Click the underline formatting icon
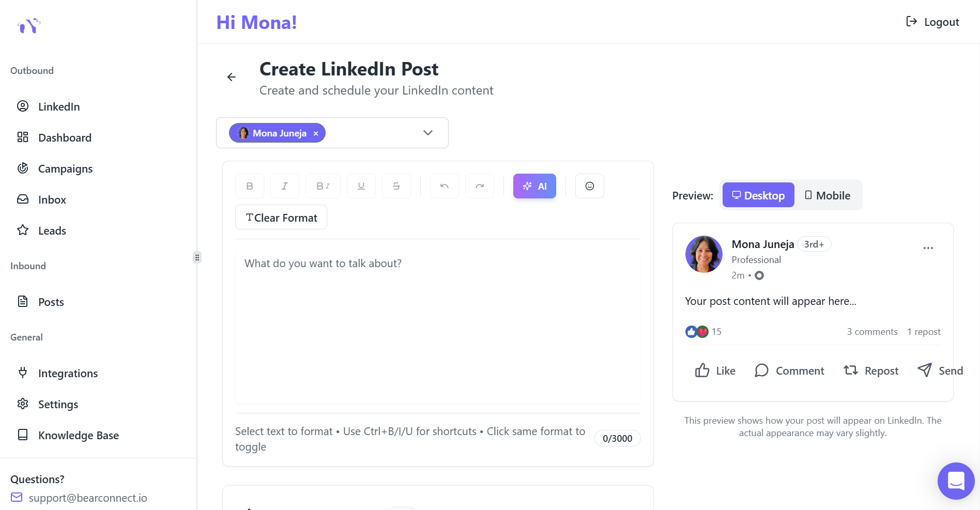The width and height of the screenshot is (980, 510). tap(361, 186)
